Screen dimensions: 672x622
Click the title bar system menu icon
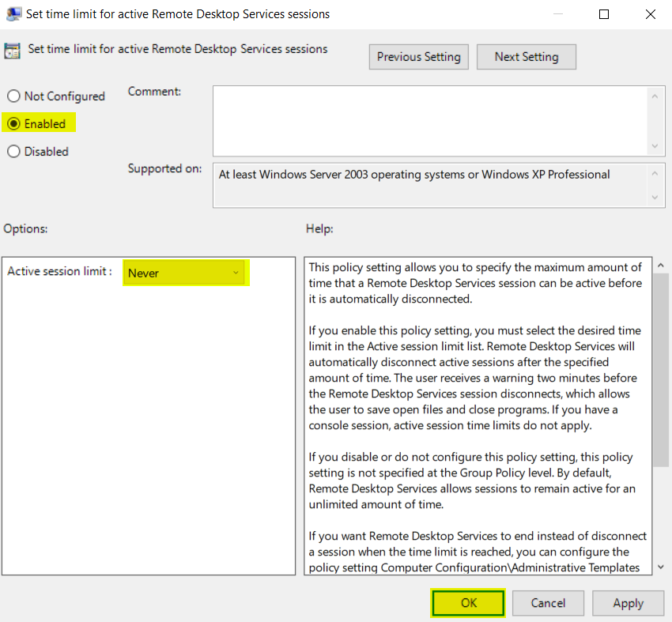pyautogui.click(x=13, y=14)
